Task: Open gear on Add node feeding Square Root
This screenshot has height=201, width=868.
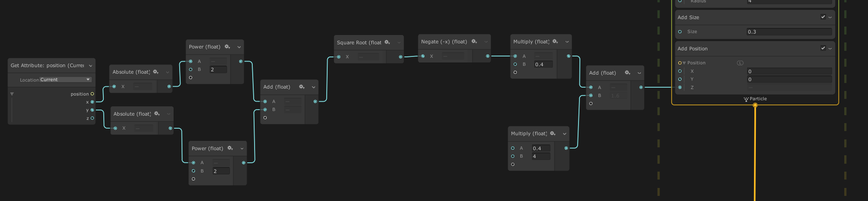Action: (302, 87)
